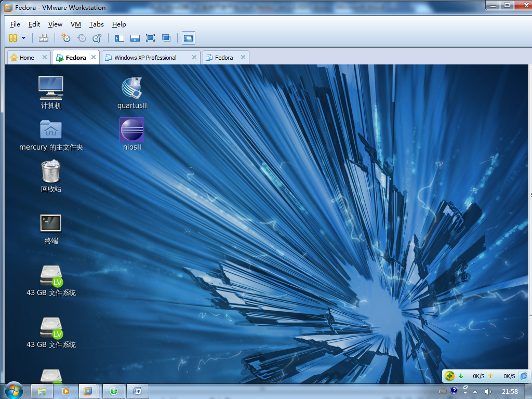Select the quartusII desktop icon
The image size is (532, 399).
click(x=132, y=93)
